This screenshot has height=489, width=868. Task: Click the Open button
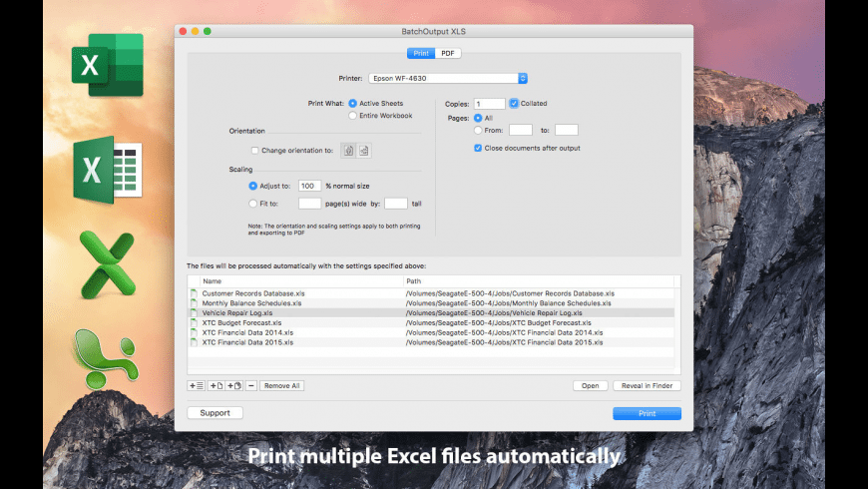click(x=590, y=385)
